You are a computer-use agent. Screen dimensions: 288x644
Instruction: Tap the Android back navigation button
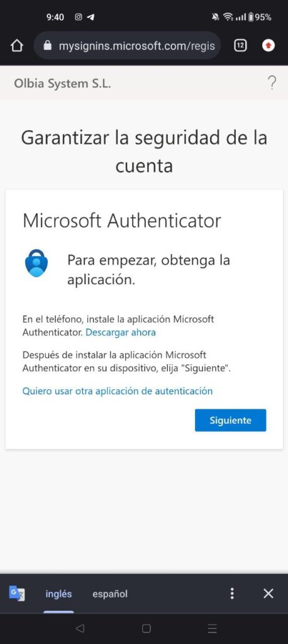click(80, 628)
